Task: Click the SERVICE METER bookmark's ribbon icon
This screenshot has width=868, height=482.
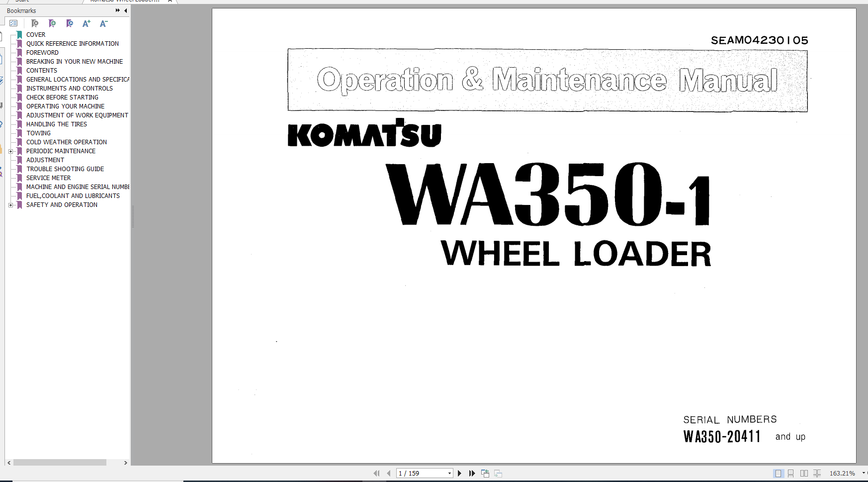Action: (19, 178)
